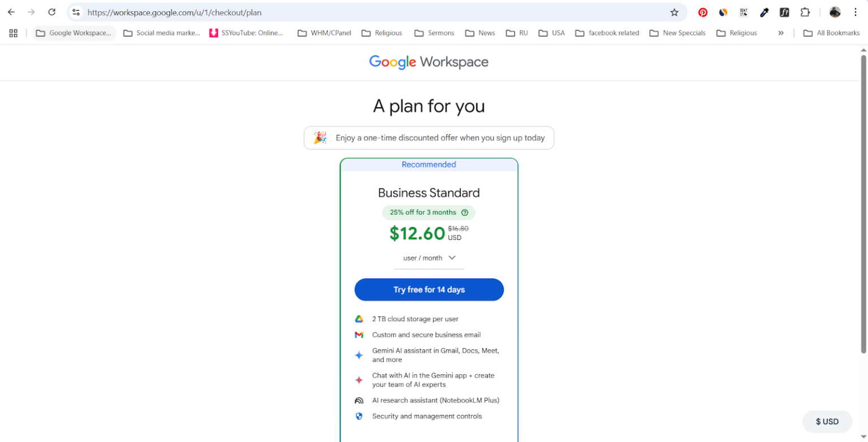Expand the hidden bookmarks chevron
The image size is (868, 442).
tap(780, 33)
